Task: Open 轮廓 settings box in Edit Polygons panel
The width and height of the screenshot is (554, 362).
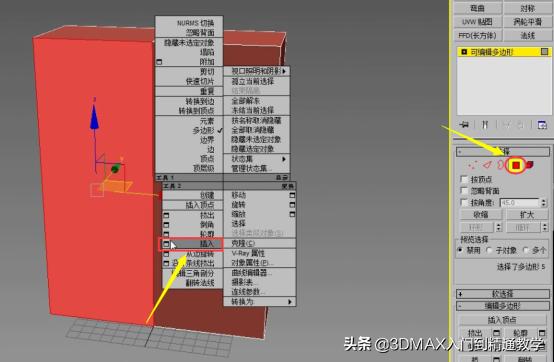Action: (x=542, y=333)
